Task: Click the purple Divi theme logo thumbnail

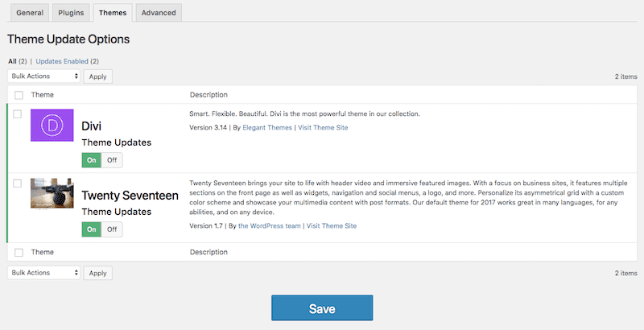Action: (x=52, y=126)
